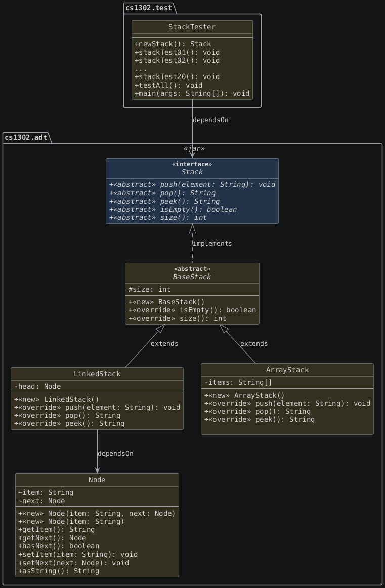
Task: Select the Stack interface name
Action: click(x=192, y=172)
